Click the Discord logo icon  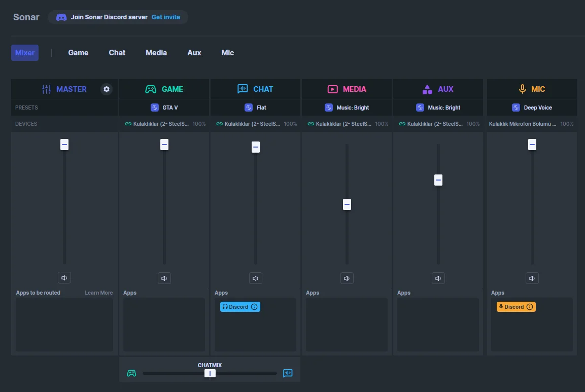click(61, 17)
